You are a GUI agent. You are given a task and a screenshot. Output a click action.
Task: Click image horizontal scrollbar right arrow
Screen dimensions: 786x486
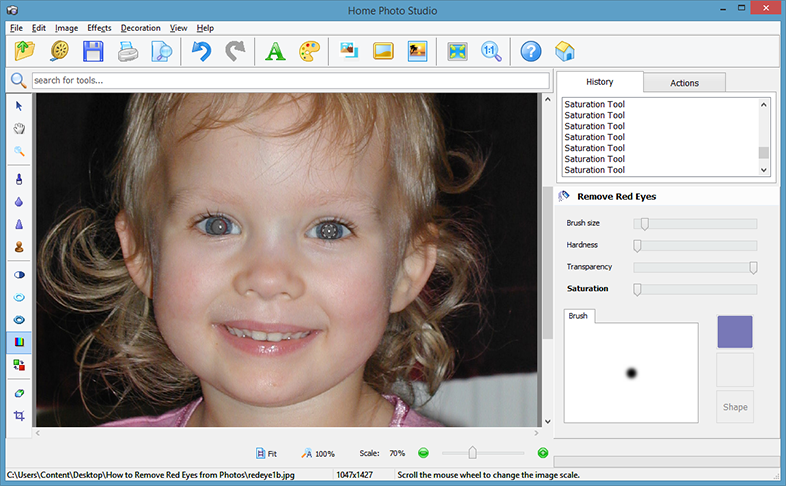click(x=536, y=433)
